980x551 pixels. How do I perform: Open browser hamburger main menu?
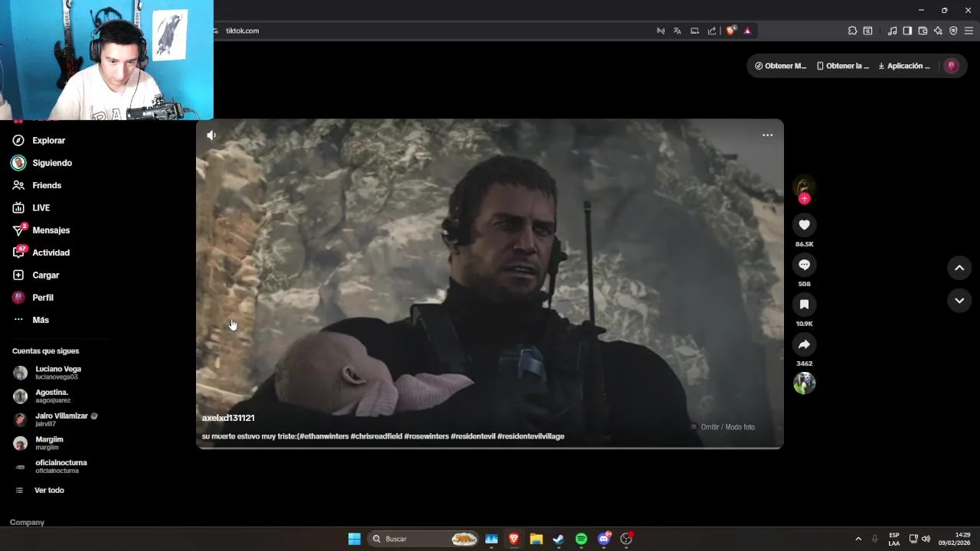969,31
